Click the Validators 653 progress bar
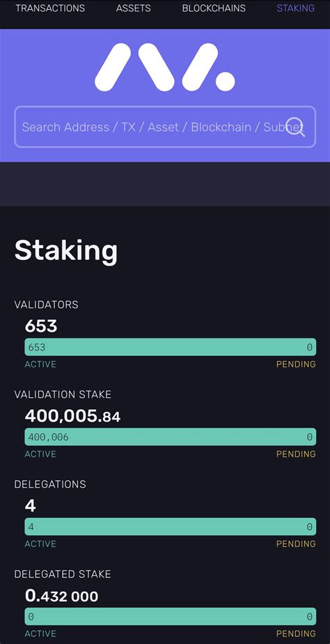 point(171,347)
